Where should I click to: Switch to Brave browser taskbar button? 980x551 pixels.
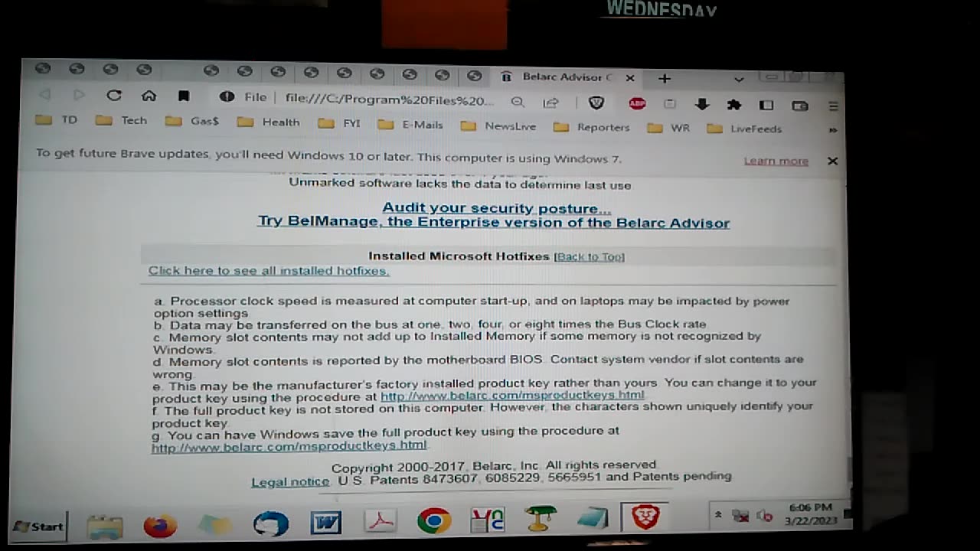tap(645, 517)
